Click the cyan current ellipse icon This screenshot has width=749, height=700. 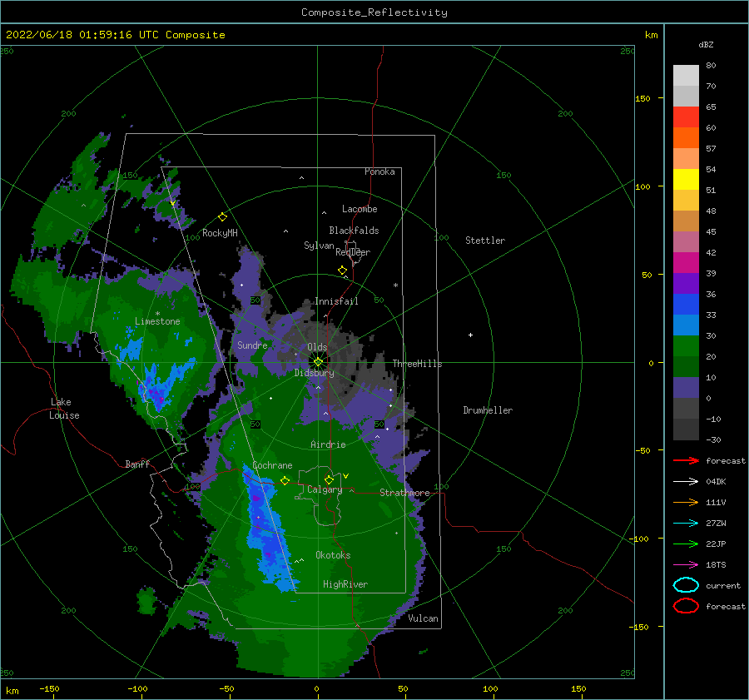686,585
